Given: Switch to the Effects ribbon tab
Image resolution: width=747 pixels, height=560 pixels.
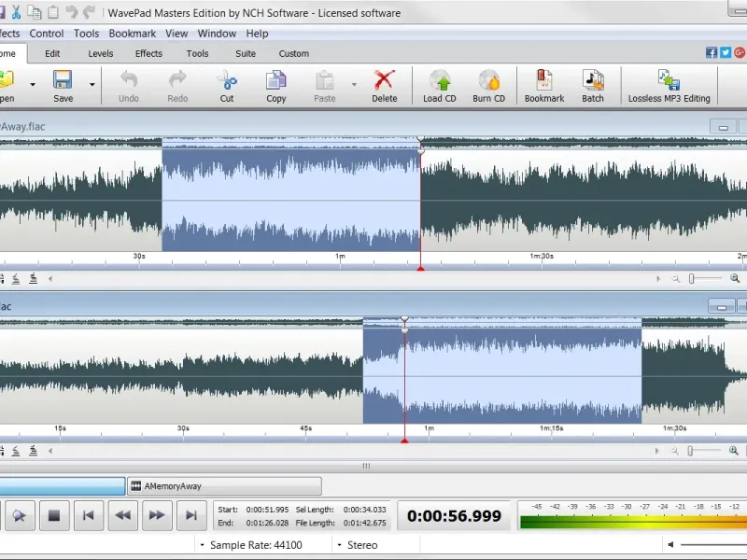Looking at the screenshot, I should [x=148, y=53].
